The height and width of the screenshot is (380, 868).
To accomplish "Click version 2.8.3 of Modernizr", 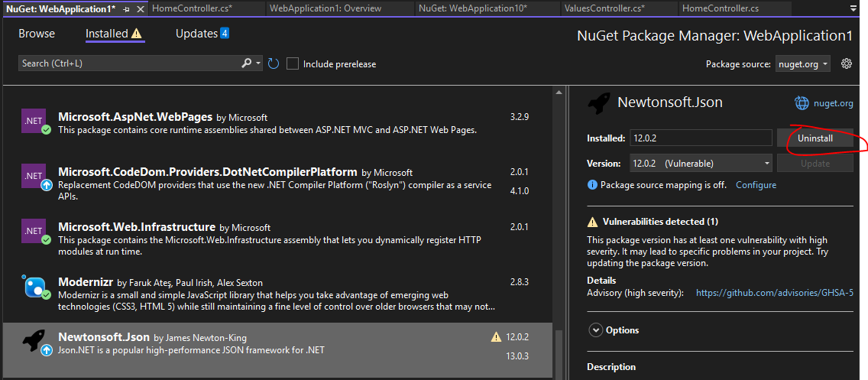I will tap(520, 282).
